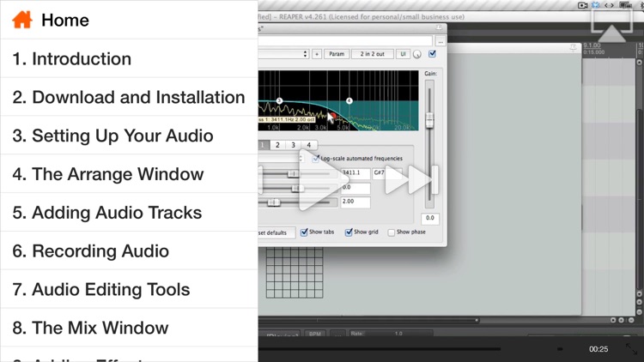
Task: Click the bandwidth slider handle
Action: coord(274,202)
